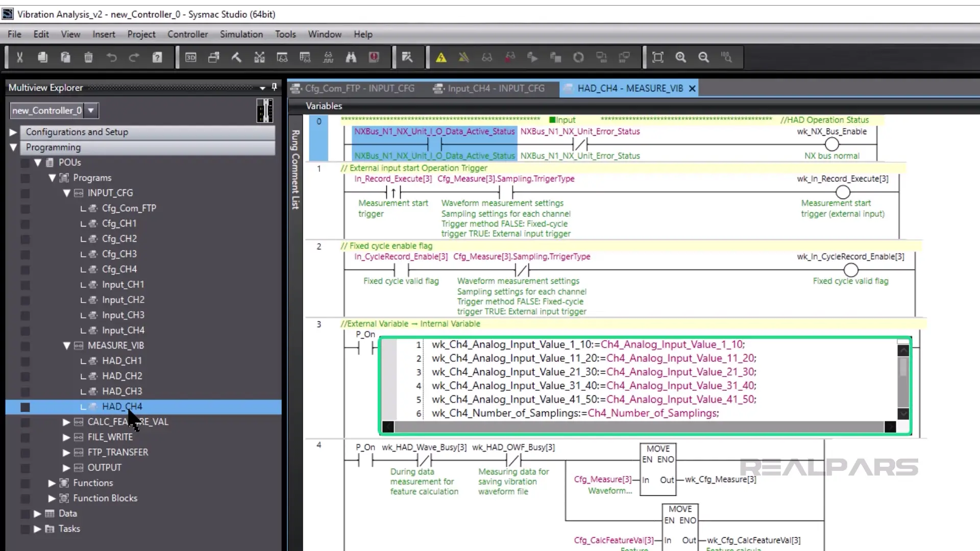Screen dimensions: 980x551
Task: Select rung number 0 header
Action: 318,138
